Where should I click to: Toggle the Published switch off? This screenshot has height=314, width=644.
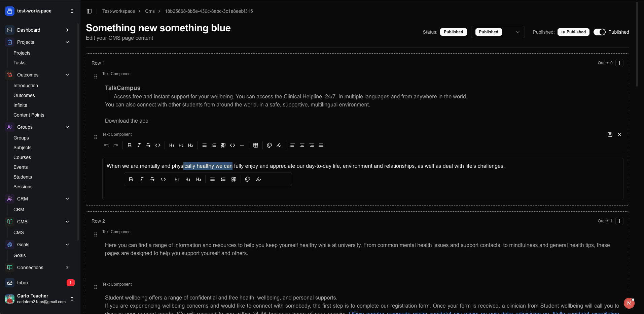[599, 32]
